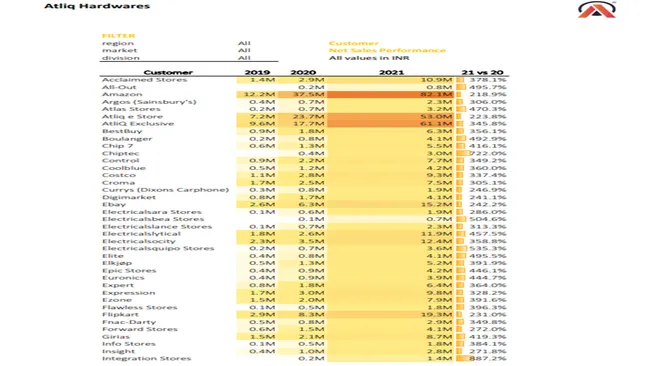Viewport: 650px width, 366px height.
Task: Click the 2019 column header
Action: tap(257, 72)
